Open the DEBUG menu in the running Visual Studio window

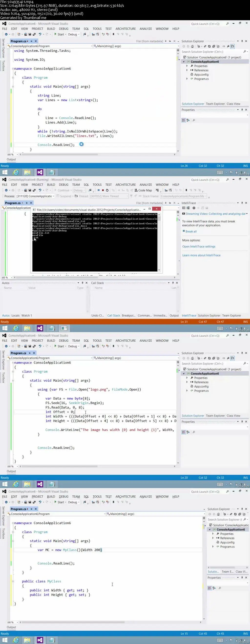coord(64,184)
